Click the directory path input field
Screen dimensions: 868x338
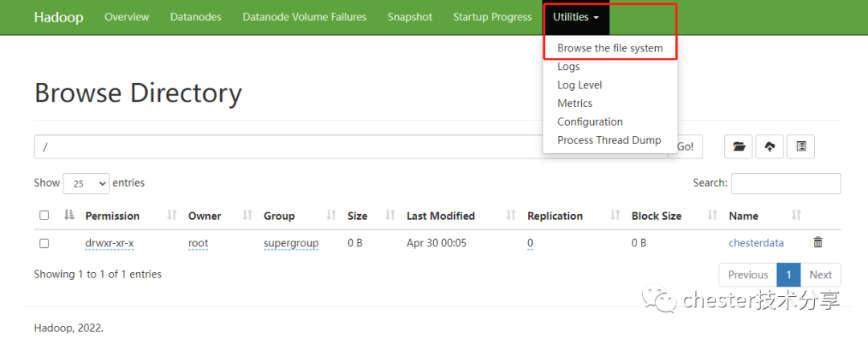(289, 146)
